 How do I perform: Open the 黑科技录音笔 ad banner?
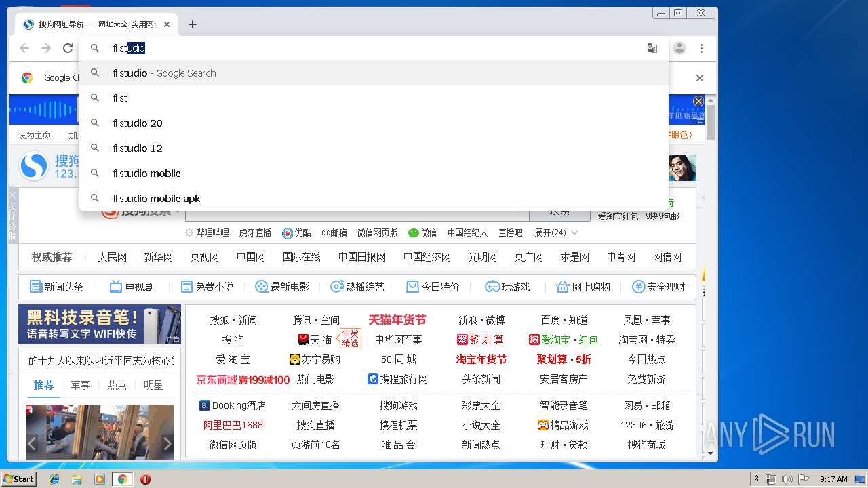(100, 324)
